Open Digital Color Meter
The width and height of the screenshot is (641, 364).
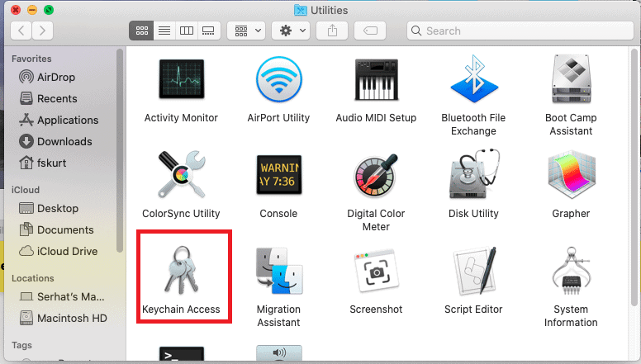(x=376, y=175)
